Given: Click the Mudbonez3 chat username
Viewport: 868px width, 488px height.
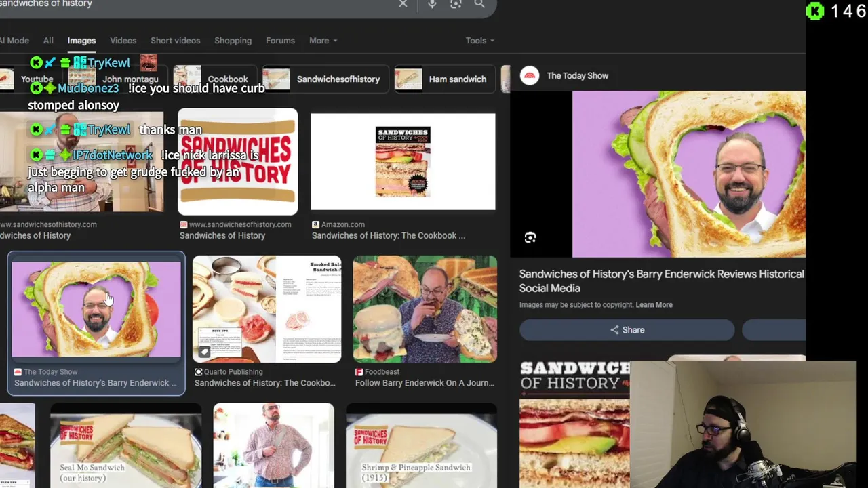Looking at the screenshot, I should [88, 89].
